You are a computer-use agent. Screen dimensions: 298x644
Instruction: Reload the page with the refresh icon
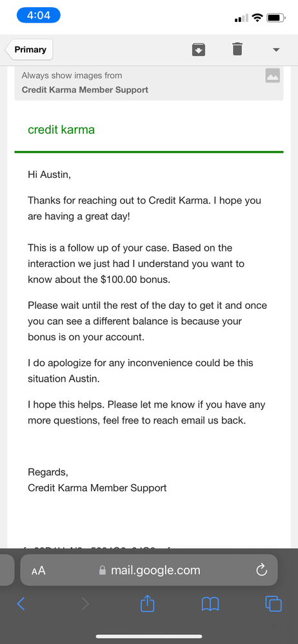(261, 570)
